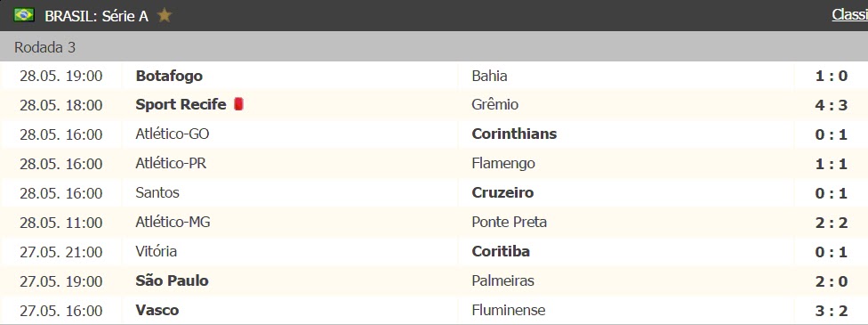Select the 27.05. 21:00 Vitória match time
This screenshot has height=325, width=868.
tap(60, 251)
